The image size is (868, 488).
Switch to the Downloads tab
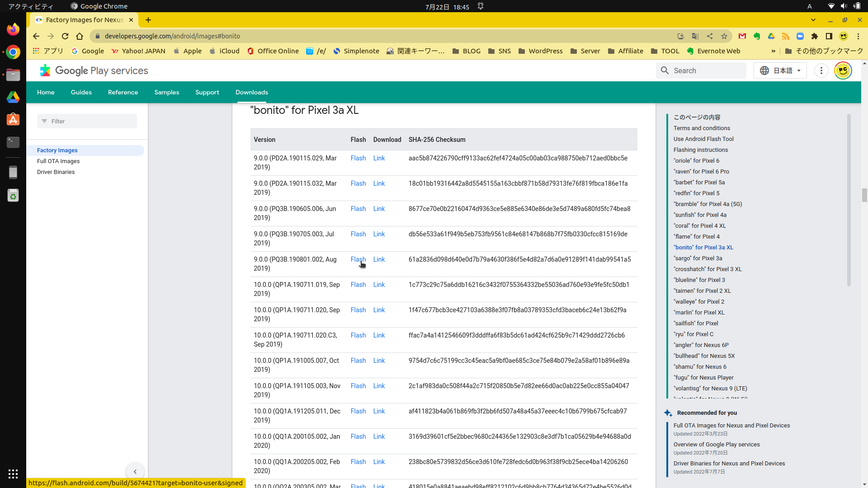(x=251, y=92)
